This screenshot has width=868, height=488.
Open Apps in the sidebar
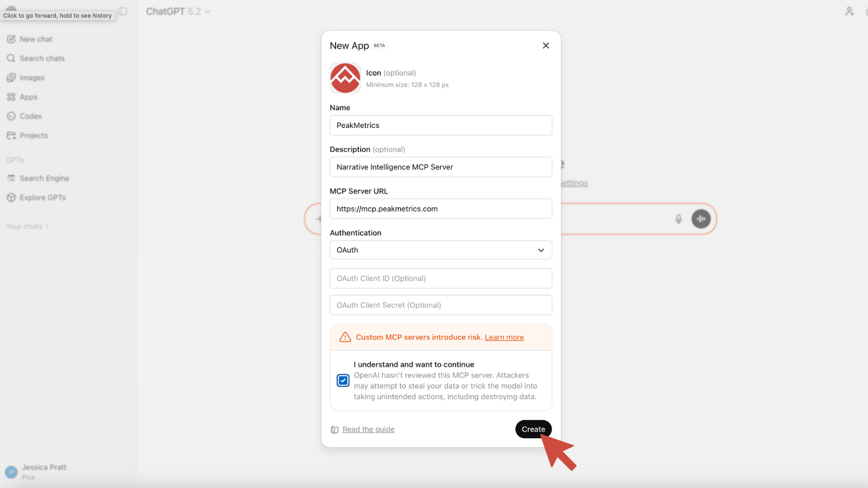[x=28, y=97]
